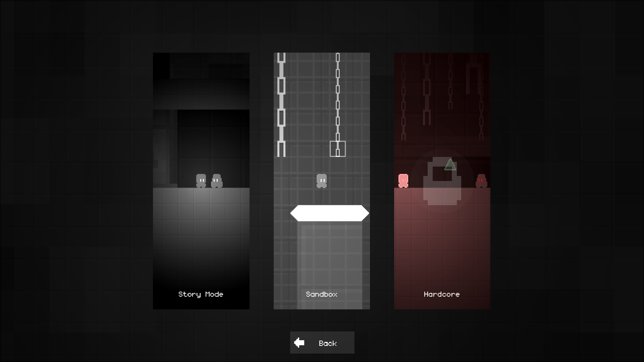Click the thick white chain in Sandbox
Image resolution: width=644 pixels, height=362 pixels.
pos(281,105)
